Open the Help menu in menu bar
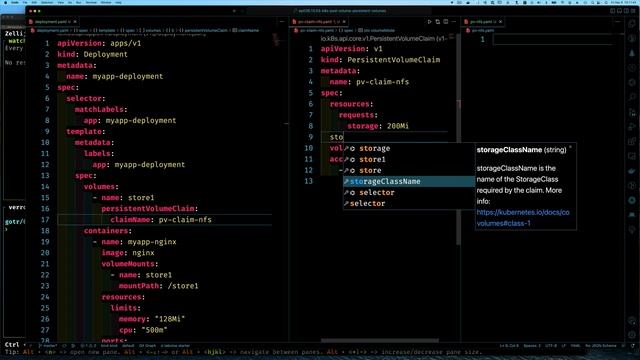 click(118, 2)
